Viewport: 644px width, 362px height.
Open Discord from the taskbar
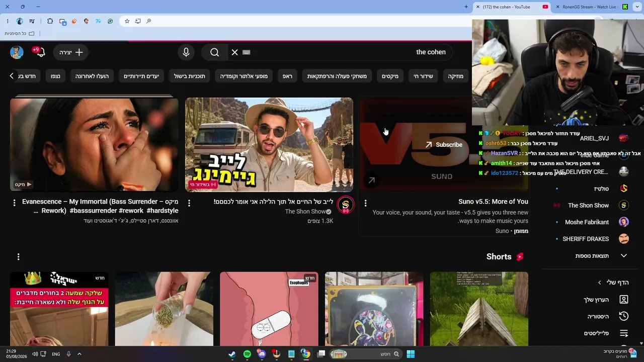(262, 354)
